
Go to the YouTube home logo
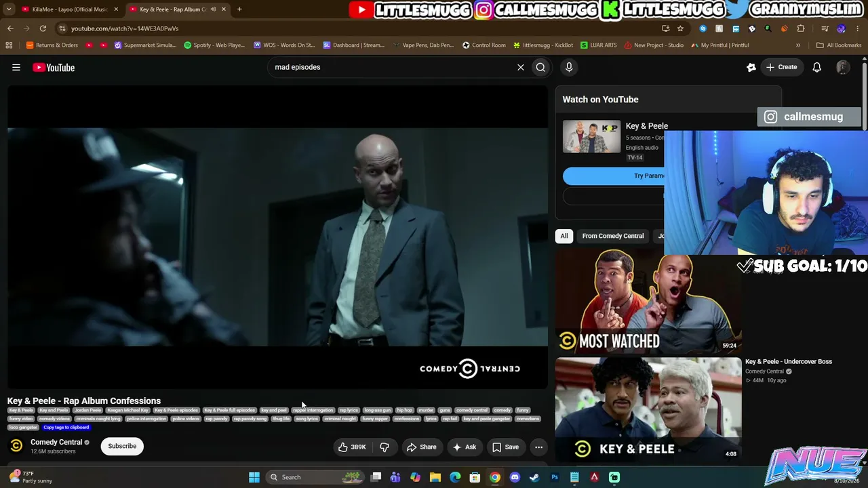click(54, 67)
